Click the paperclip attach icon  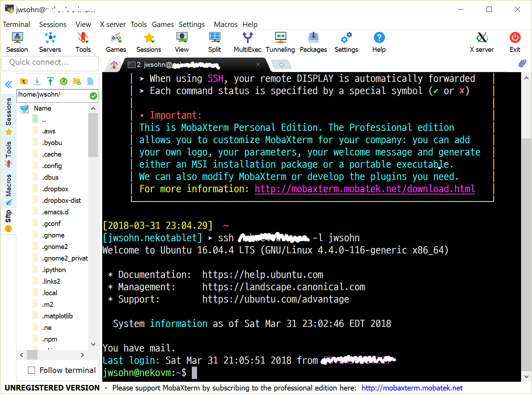click(522, 63)
